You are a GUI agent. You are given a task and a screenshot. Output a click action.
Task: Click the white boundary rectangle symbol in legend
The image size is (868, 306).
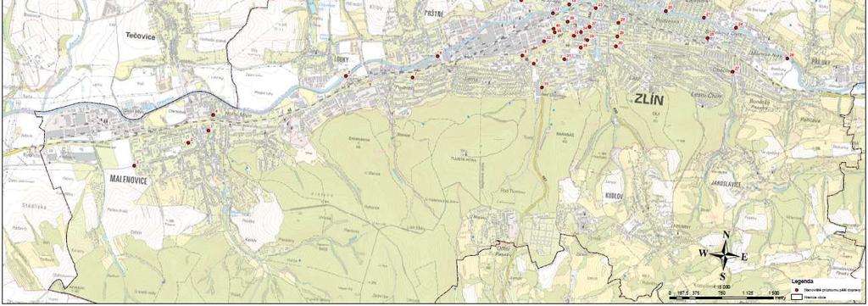[x=796, y=297]
